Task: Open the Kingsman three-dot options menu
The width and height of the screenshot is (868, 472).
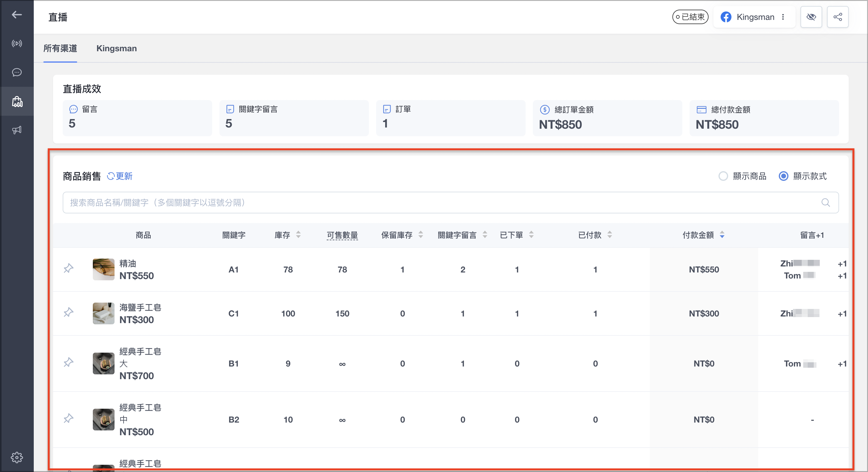Action: pos(783,17)
